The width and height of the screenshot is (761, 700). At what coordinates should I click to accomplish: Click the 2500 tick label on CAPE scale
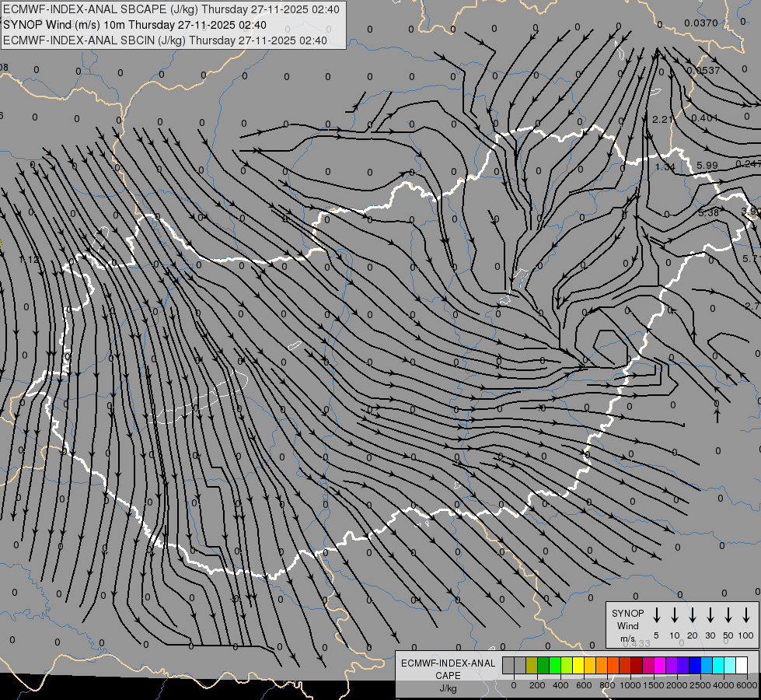(700, 685)
